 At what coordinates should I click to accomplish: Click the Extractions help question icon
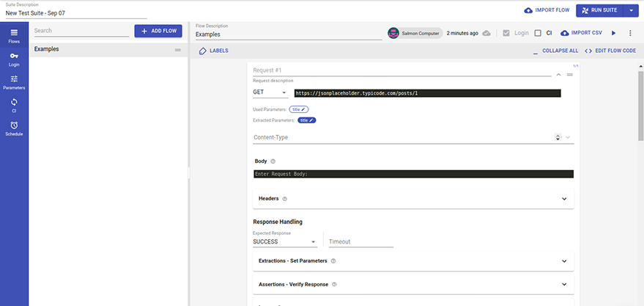pyautogui.click(x=333, y=261)
